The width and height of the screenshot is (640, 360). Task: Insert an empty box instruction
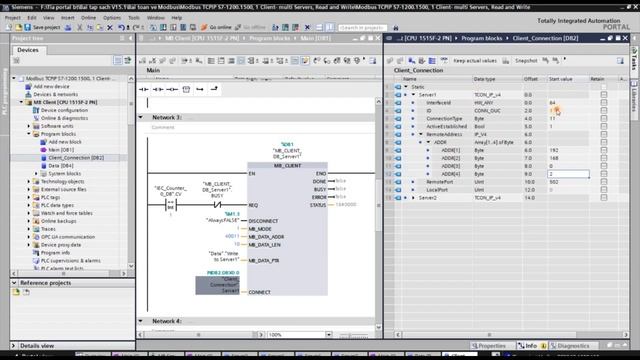[186, 89]
